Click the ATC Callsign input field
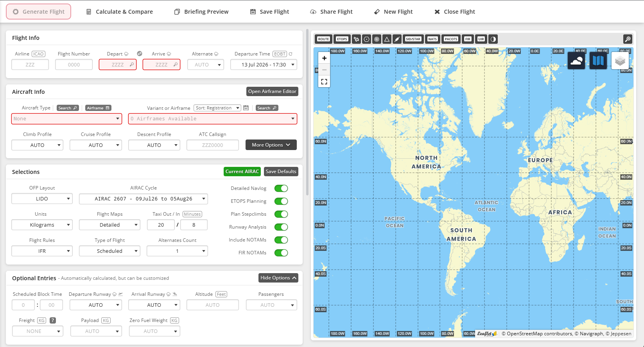The width and height of the screenshot is (644, 347). (213, 145)
